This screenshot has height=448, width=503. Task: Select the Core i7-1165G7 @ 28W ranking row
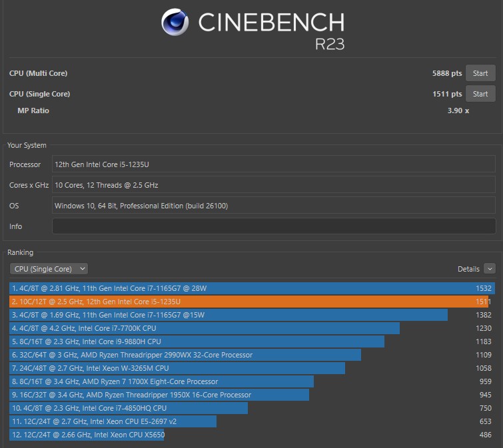(x=247, y=288)
